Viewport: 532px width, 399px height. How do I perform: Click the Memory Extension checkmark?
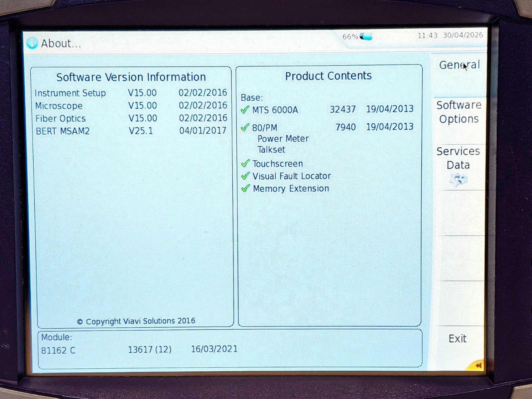pos(246,188)
